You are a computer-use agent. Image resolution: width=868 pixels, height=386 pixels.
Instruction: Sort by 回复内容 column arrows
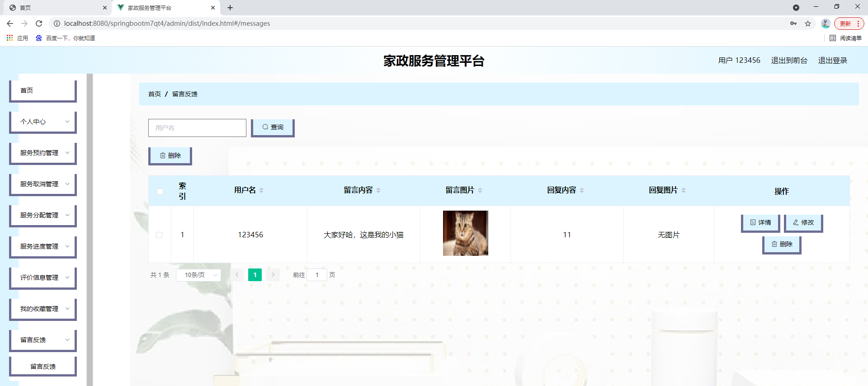click(x=582, y=190)
